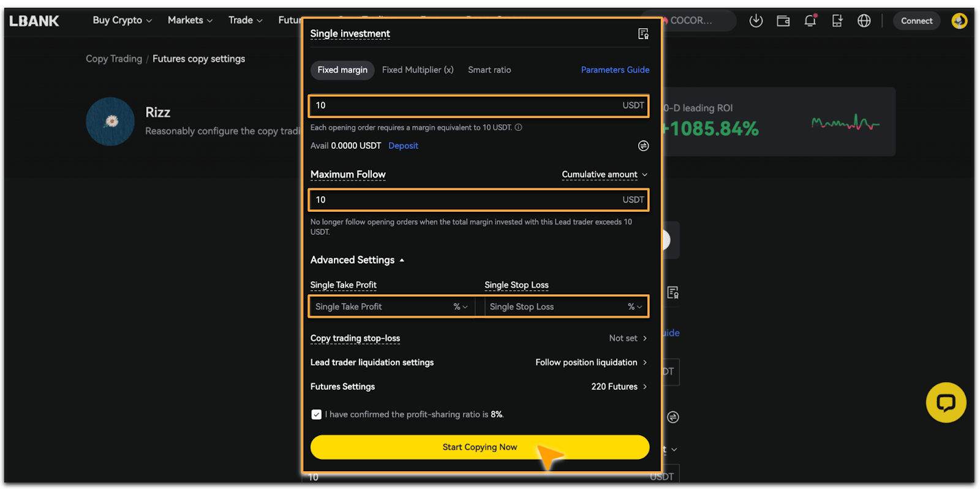Open Single Take Profit unit dropdown
980x489 pixels.
tap(461, 307)
